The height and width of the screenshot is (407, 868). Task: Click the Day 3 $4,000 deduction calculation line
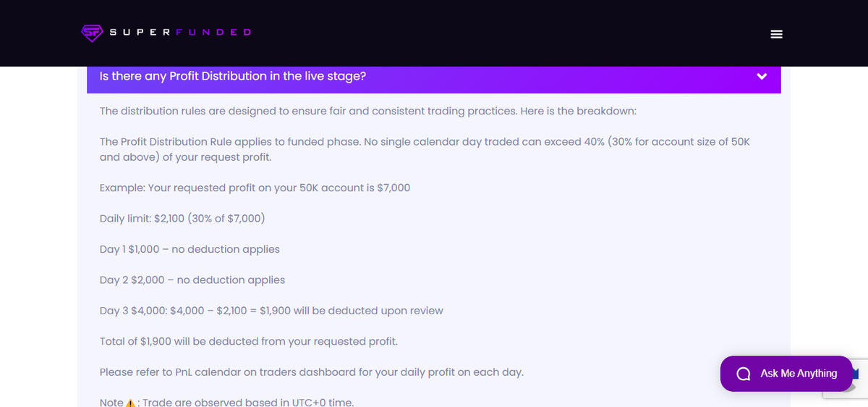pos(271,311)
